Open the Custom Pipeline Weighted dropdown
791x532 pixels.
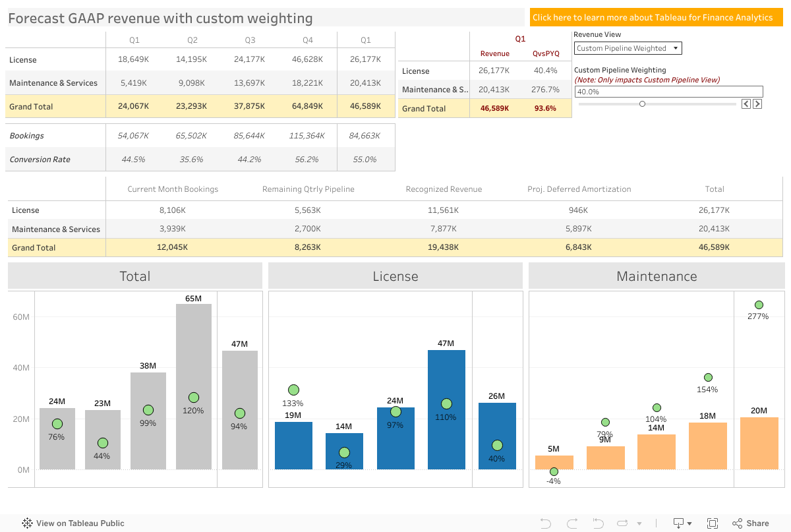click(x=628, y=48)
